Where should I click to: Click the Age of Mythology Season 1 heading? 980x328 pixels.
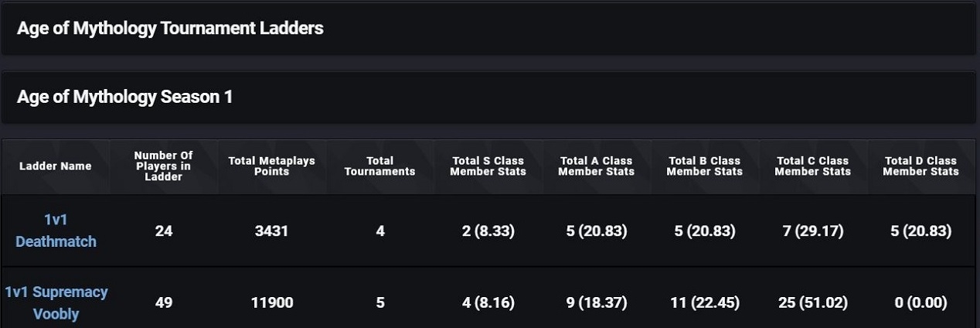click(x=124, y=97)
